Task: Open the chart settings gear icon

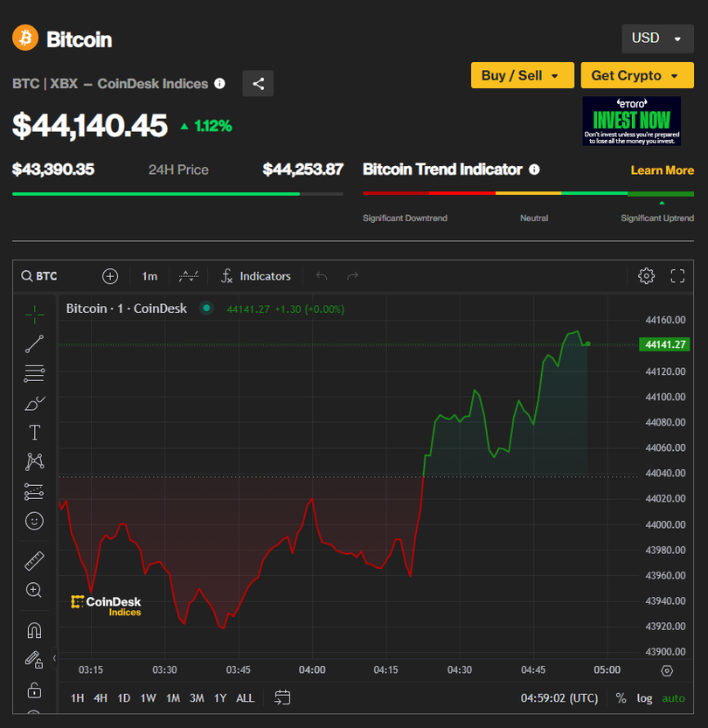Action: (x=646, y=276)
